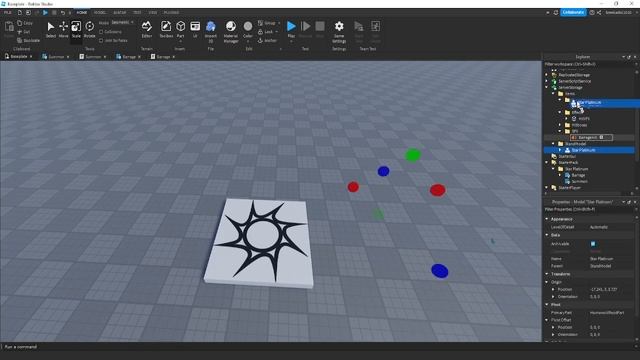Click the PrimaryPart property value

click(607, 313)
